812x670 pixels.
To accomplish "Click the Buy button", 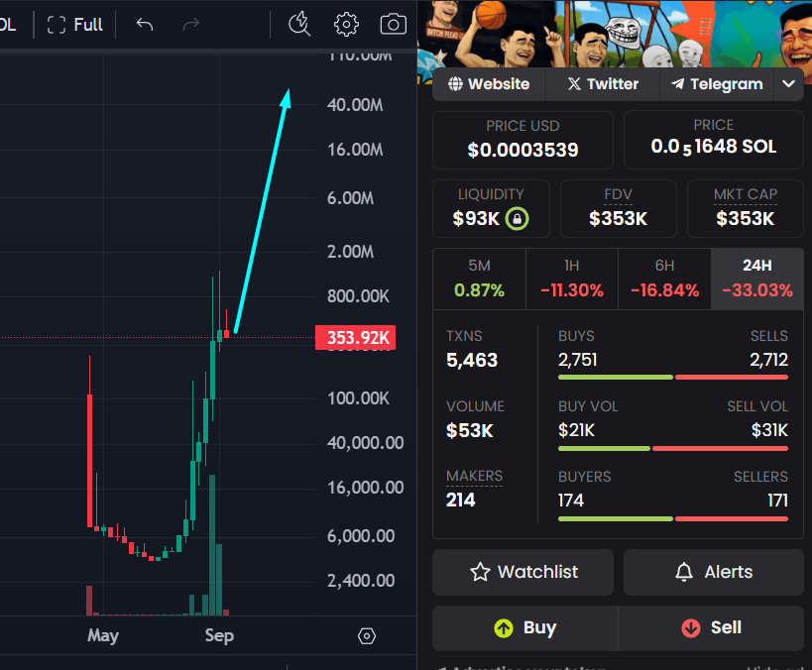I will [x=525, y=628].
